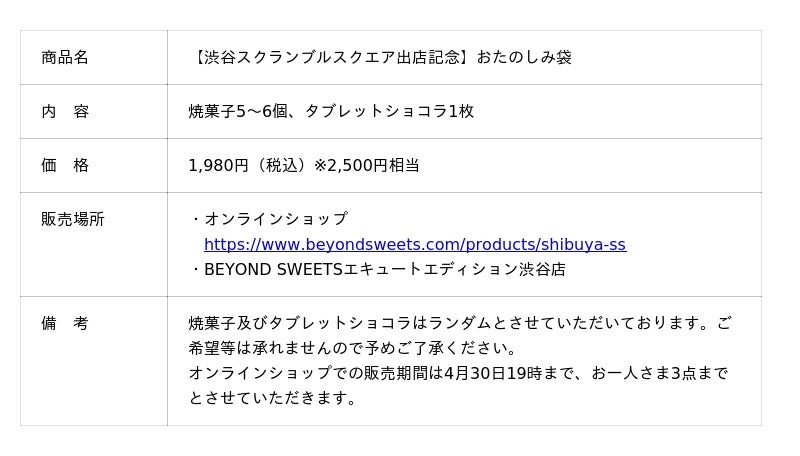
Task: Click the ・オンラインショップ bullet item
Action: pos(269,219)
